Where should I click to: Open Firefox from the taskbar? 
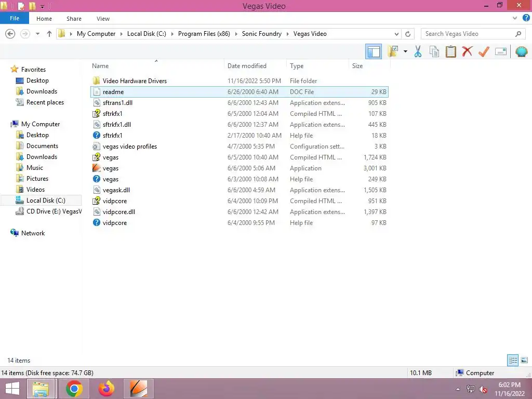click(107, 389)
